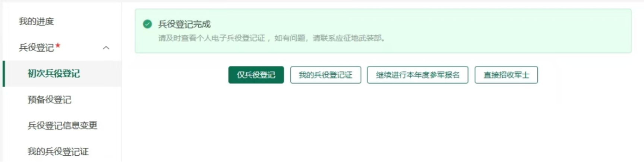Select the 兵役登记 parent menu label
Viewport: 644px width, 162px height.
(x=37, y=48)
